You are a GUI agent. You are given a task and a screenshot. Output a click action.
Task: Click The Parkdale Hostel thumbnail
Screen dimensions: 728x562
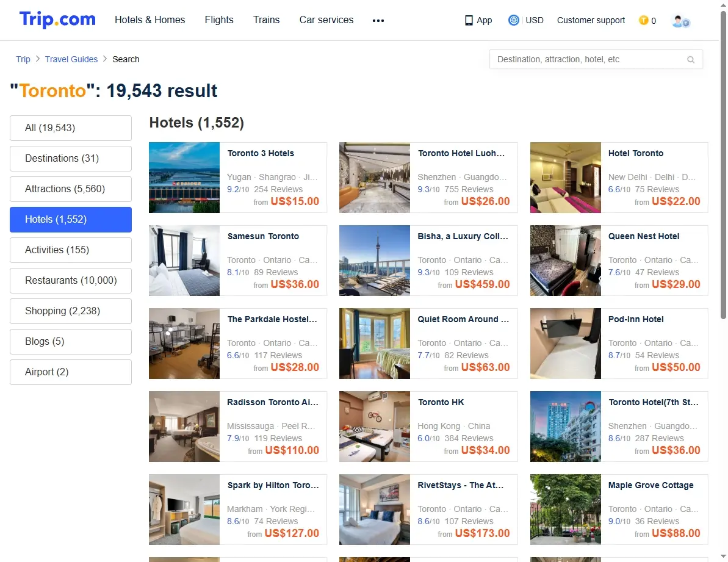(184, 344)
